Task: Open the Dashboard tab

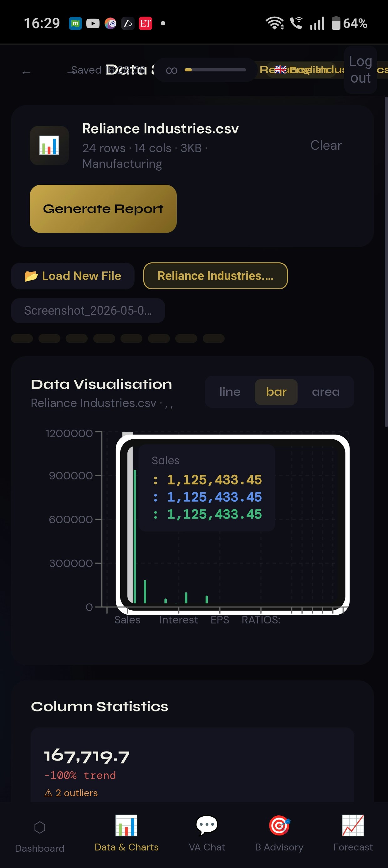Action: pyautogui.click(x=40, y=835)
